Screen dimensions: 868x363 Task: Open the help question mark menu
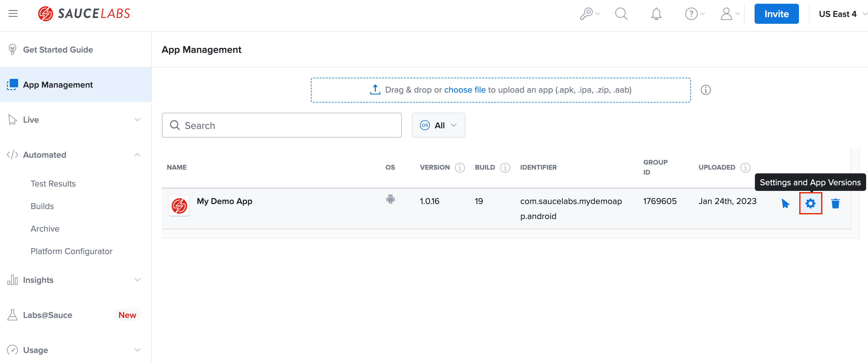691,14
